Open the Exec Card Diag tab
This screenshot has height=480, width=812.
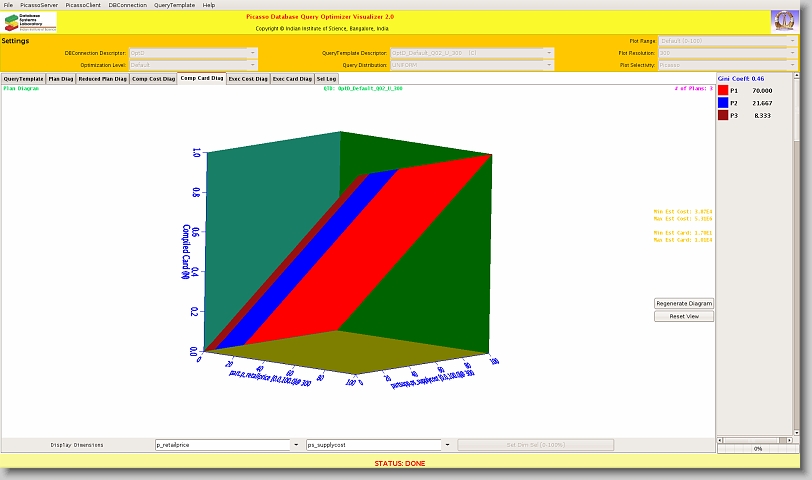point(292,78)
